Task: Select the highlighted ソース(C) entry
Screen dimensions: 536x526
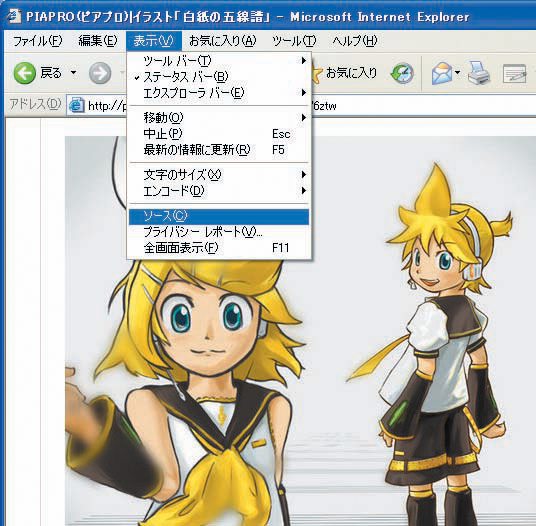Action: tap(219, 216)
